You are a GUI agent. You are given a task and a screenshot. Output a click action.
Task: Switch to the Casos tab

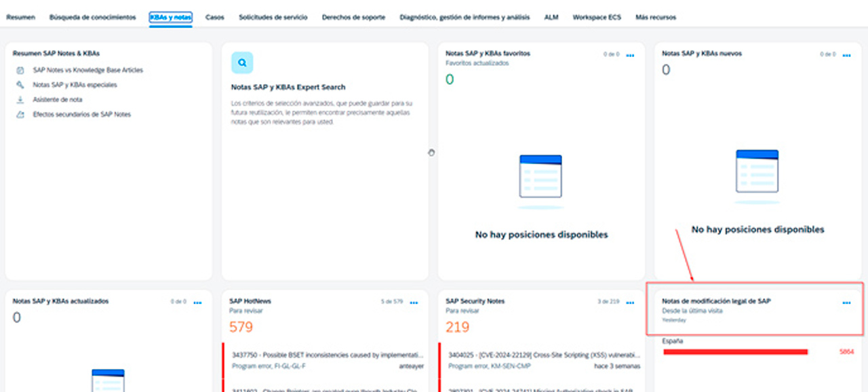pos(215,17)
